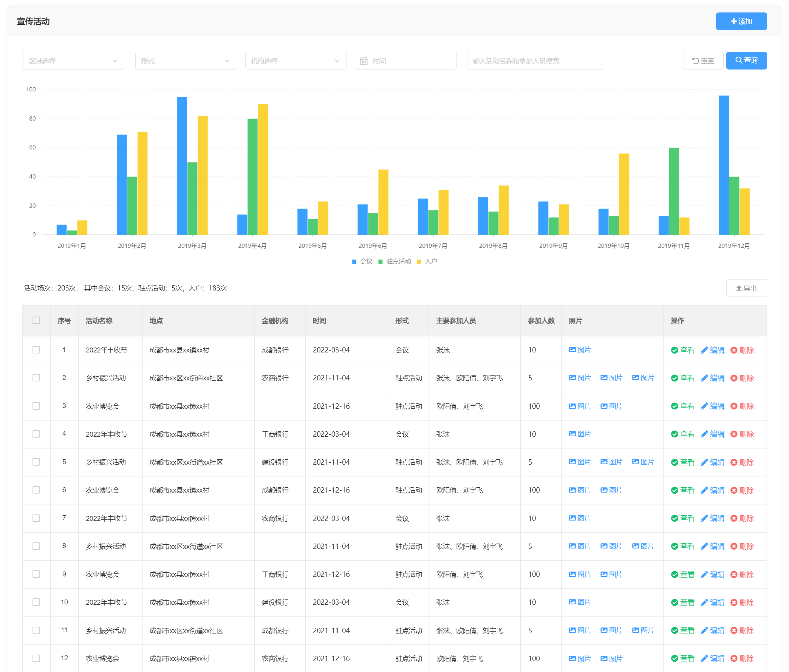This screenshot has width=789, height=672.
Task: Open the 区域选择 dropdown
Action: pyautogui.click(x=74, y=61)
